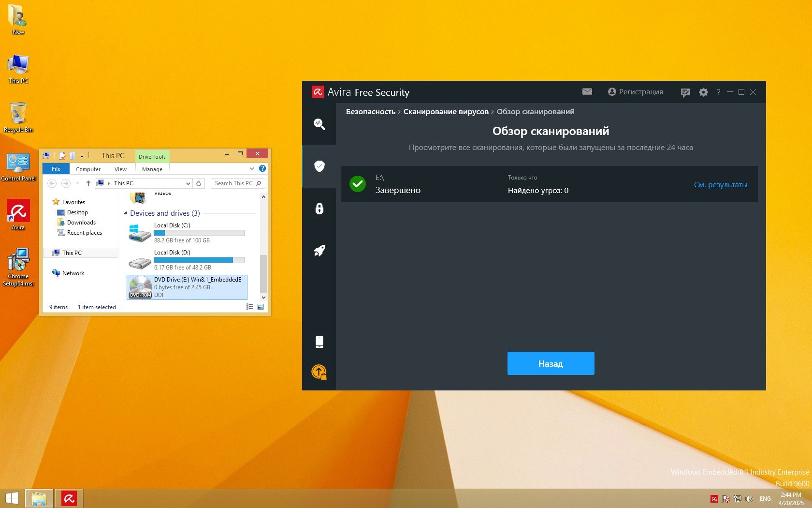812x508 pixels.
Task: Open Avira settings gear icon
Action: (703, 92)
